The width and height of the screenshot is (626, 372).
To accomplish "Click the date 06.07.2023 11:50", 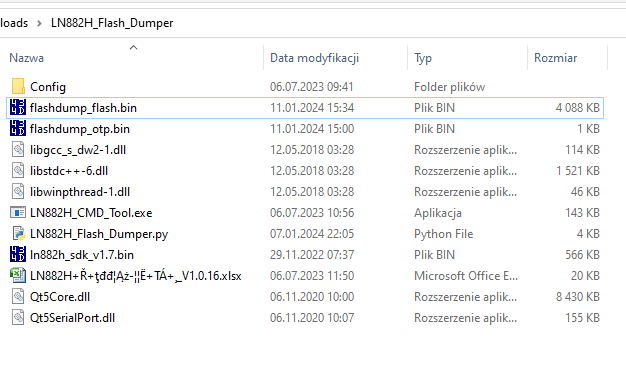I will 312,276.
